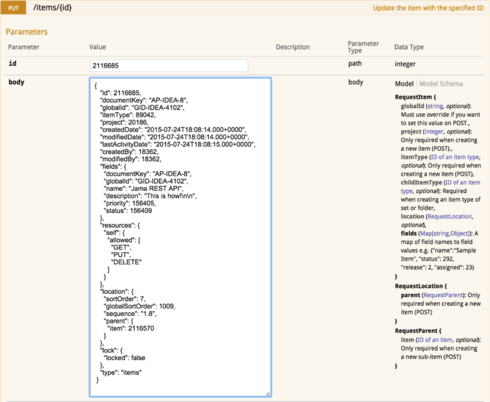Click the RequestLocation type link
Screen dimensions: 490x402
pos(450,216)
